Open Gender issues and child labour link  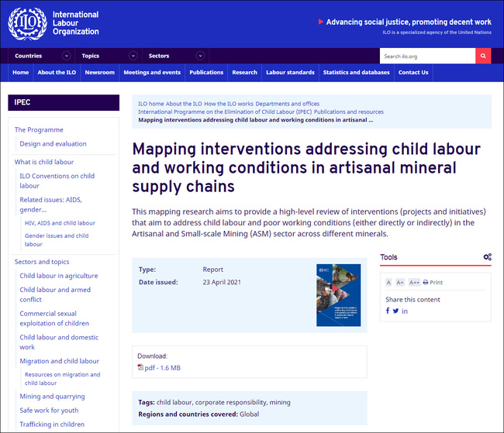click(57, 240)
